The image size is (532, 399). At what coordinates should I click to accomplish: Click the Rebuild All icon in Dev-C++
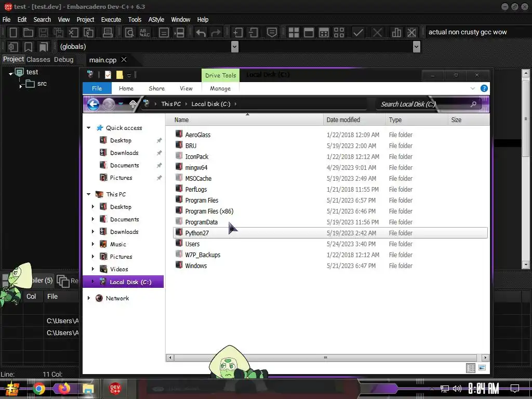339,33
